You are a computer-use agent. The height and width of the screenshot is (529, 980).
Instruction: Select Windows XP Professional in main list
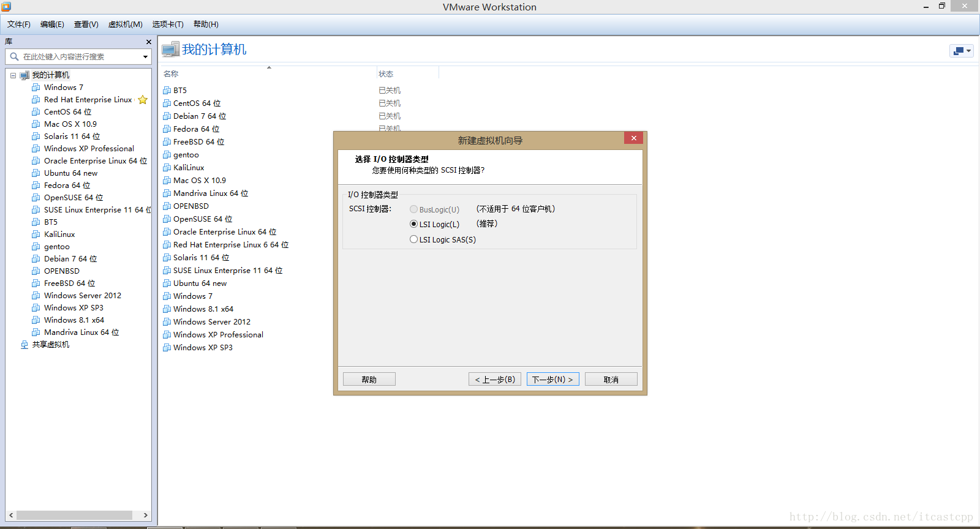(218, 335)
